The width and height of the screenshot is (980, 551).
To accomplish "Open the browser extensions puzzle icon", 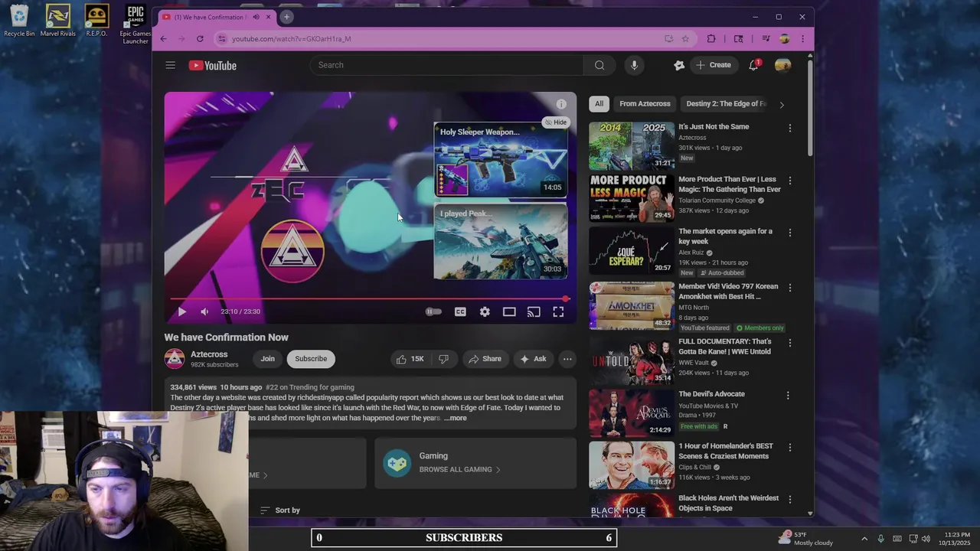I will [711, 39].
